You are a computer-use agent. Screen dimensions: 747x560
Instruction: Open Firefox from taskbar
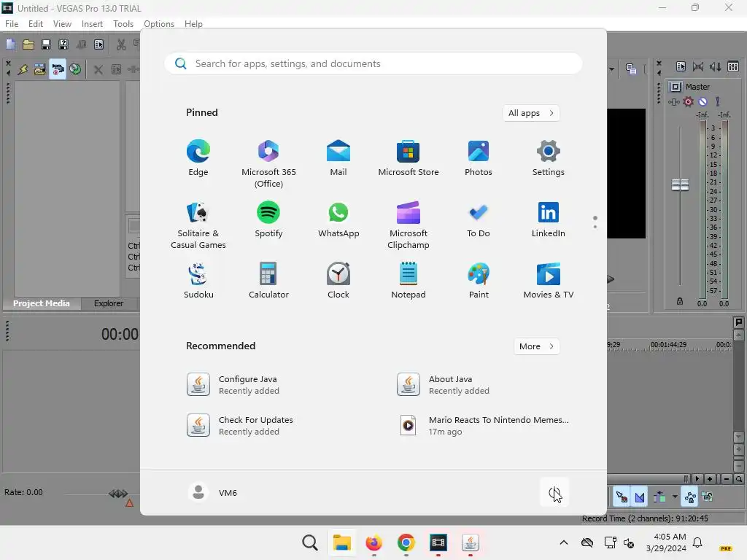pyautogui.click(x=374, y=542)
